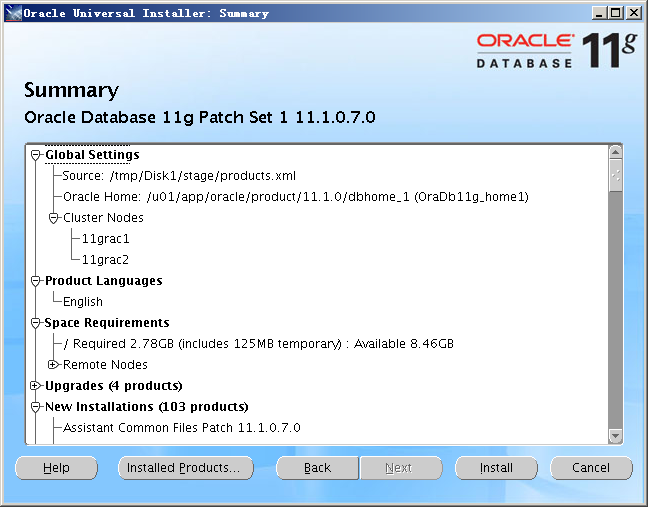The width and height of the screenshot is (648, 507).
Task: Click the window system menu icon
Action: coord(11,13)
